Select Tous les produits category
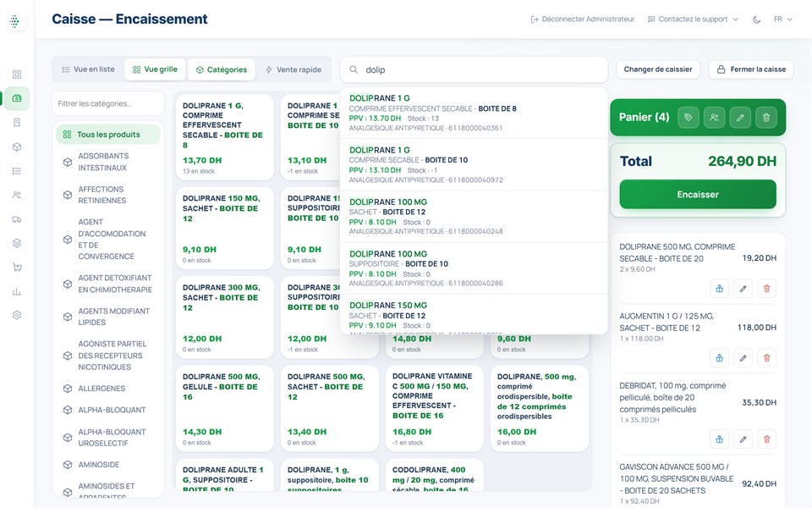Image resolution: width=812 pixels, height=508 pixels. point(108,135)
